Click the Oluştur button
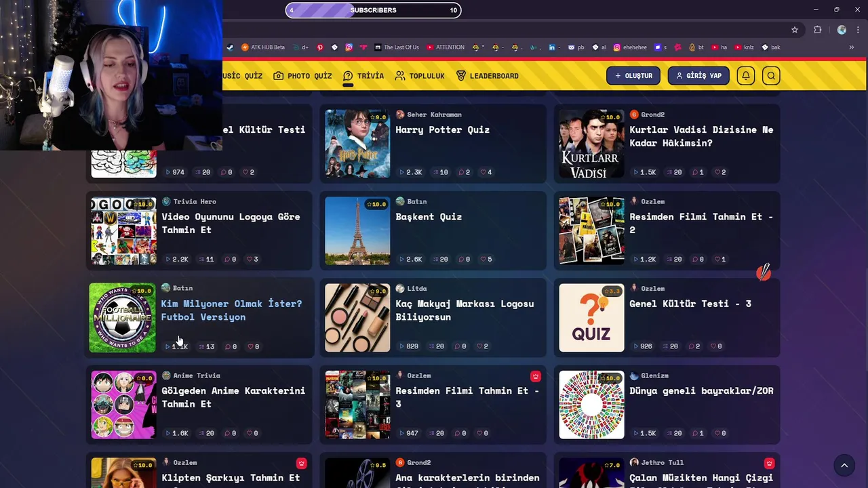Screen dimensions: 868x488 633,76
